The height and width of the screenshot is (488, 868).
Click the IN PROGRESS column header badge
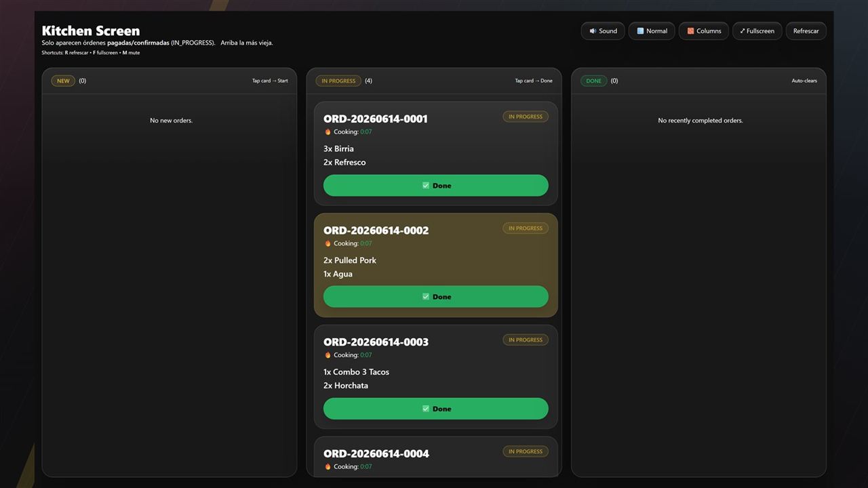coord(338,81)
